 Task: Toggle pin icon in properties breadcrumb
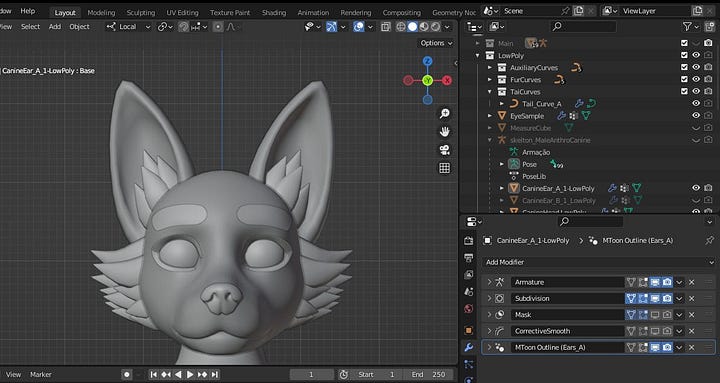(709, 240)
